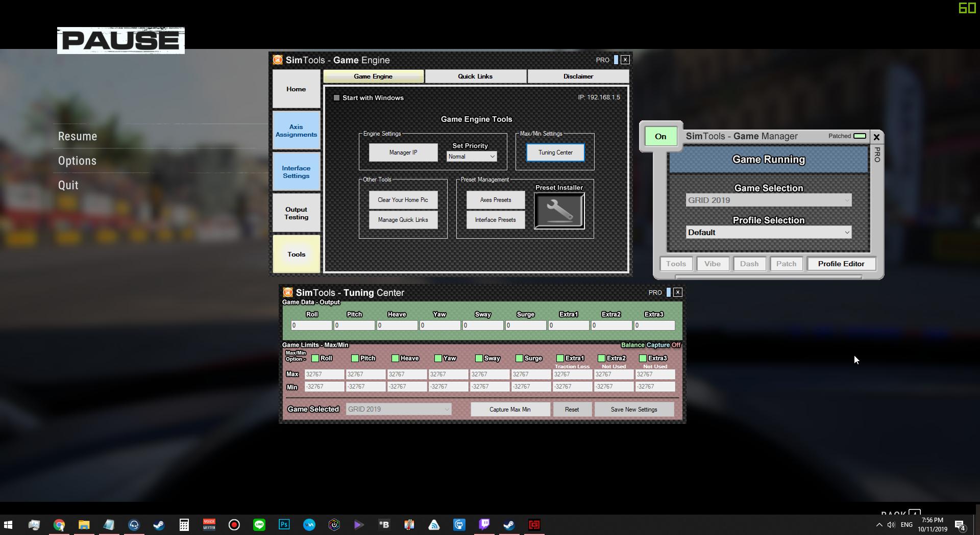Image resolution: width=980 pixels, height=535 pixels.
Task: Click SimTools logo in Tuning Center title bar
Action: coord(288,292)
